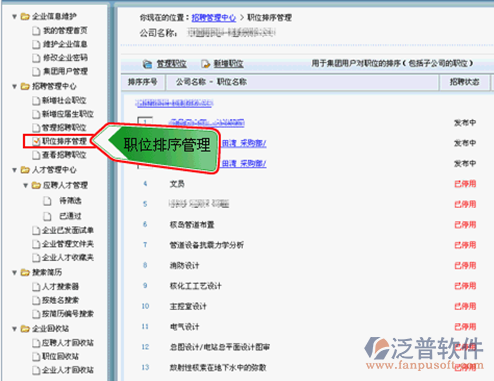This screenshot has height=381, width=494.
Task: Click the 招聘状态 column header
Action: tap(464, 82)
